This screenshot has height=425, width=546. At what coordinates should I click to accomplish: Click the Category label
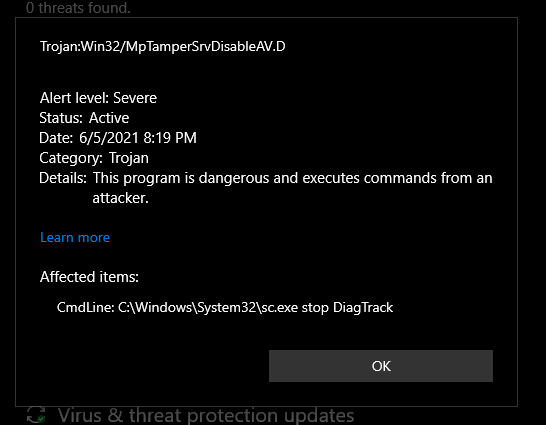click(x=71, y=158)
